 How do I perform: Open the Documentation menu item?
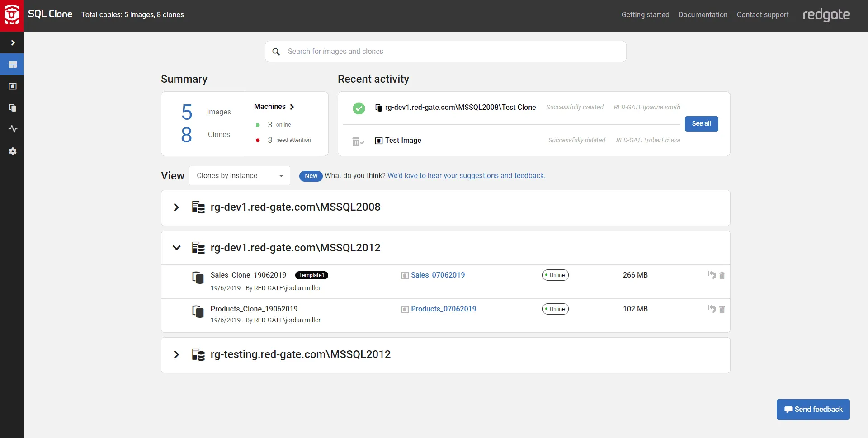703,14
